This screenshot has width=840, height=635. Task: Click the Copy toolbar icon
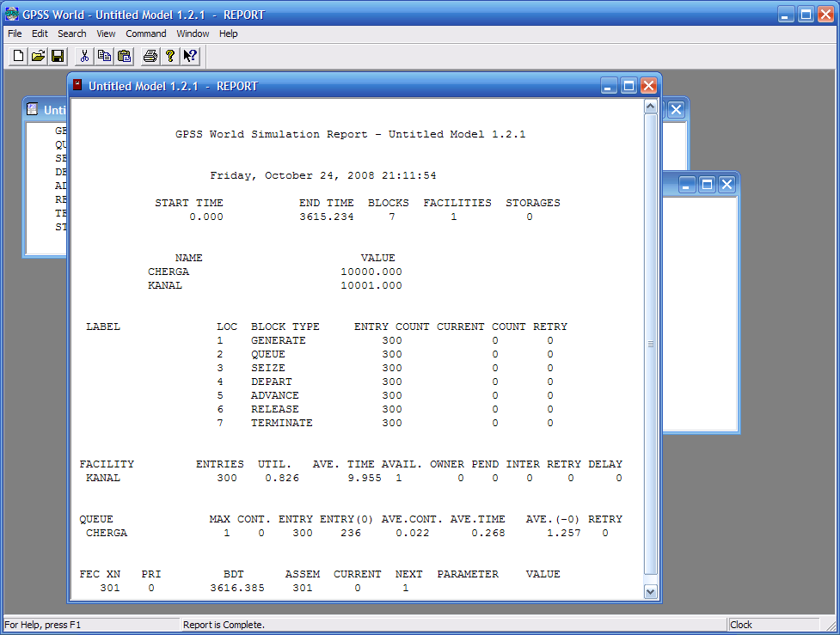(x=104, y=56)
